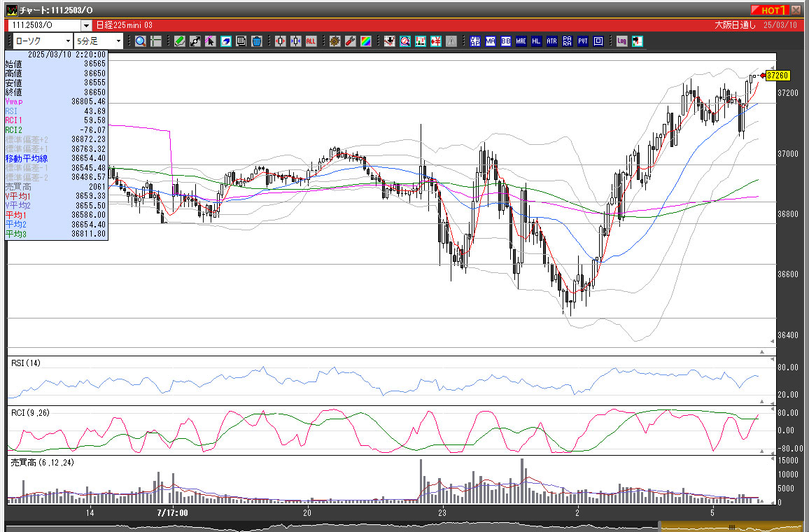Toggle the ATR indicator button
The width and height of the screenshot is (809, 532).
(x=552, y=41)
